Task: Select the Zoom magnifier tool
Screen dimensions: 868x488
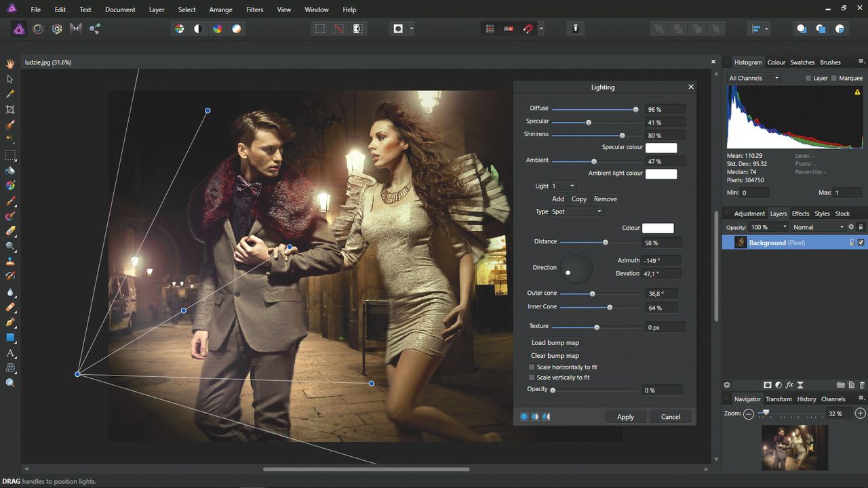Action: 10,383
